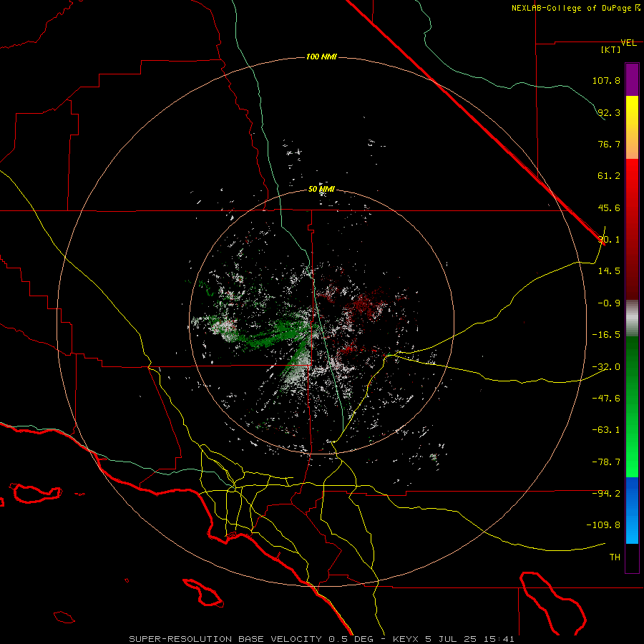This screenshot has height=644, width=644.
Task: Click the 107.8 velocity scale value
Action: pyautogui.click(x=606, y=80)
